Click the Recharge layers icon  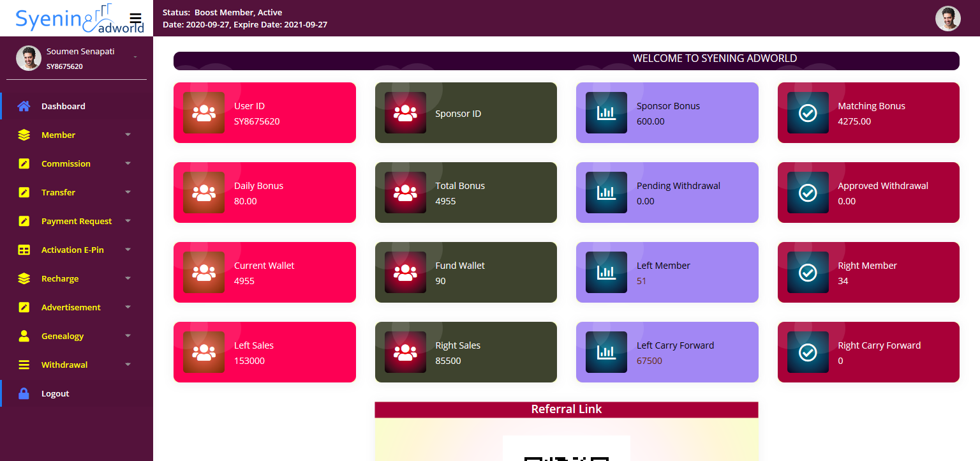pyautogui.click(x=24, y=278)
